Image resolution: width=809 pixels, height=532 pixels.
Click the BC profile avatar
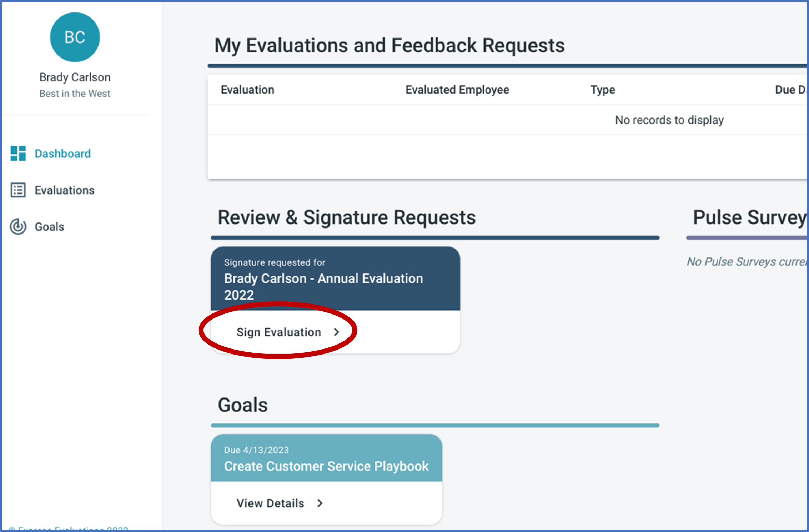[x=75, y=37]
